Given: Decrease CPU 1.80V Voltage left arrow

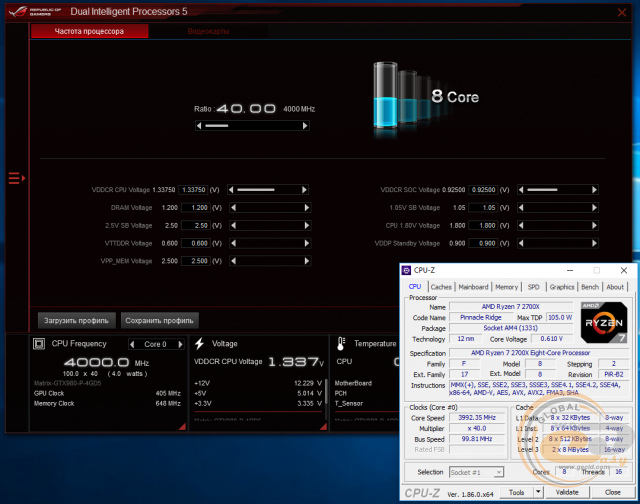Looking at the screenshot, I should point(521,225).
